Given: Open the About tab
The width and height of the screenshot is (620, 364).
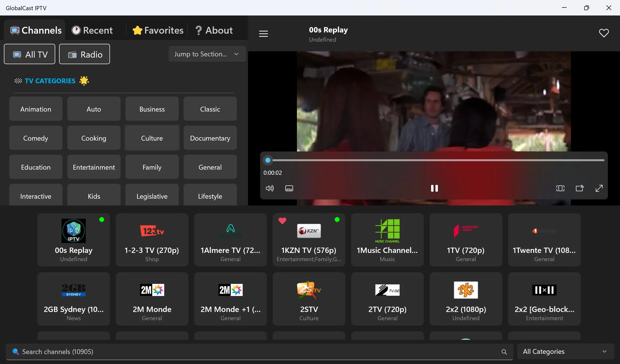Looking at the screenshot, I should click(x=214, y=30).
